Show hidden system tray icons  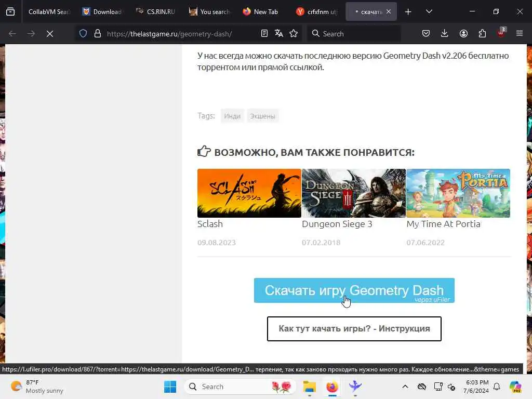click(405, 387)
